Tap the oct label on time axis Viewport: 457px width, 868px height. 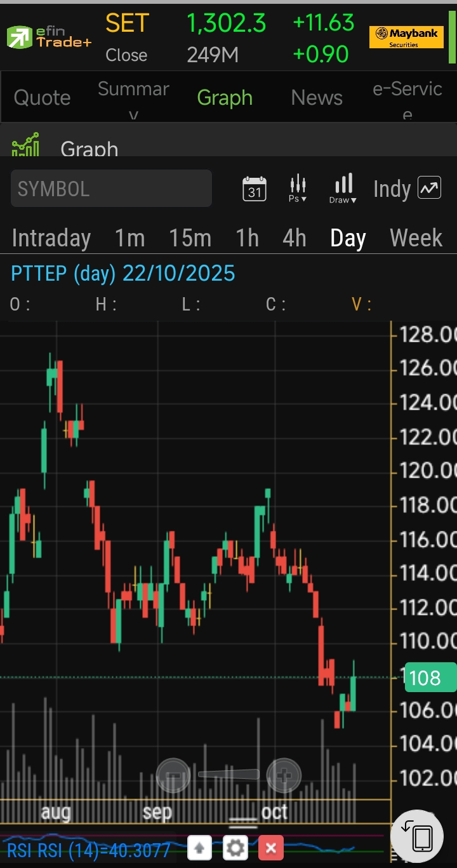275,811
